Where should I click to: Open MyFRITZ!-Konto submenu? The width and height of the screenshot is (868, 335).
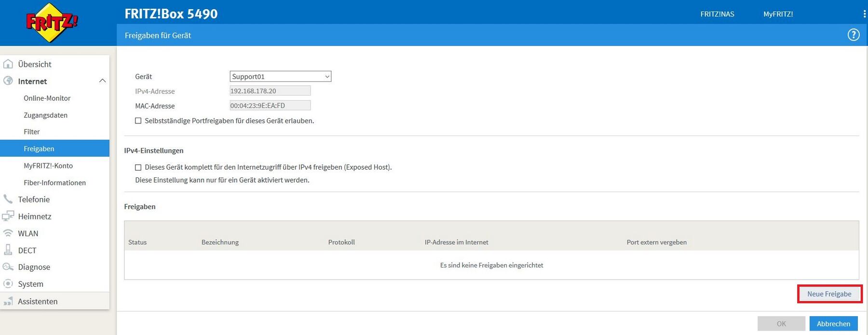[x=48, y=165]
